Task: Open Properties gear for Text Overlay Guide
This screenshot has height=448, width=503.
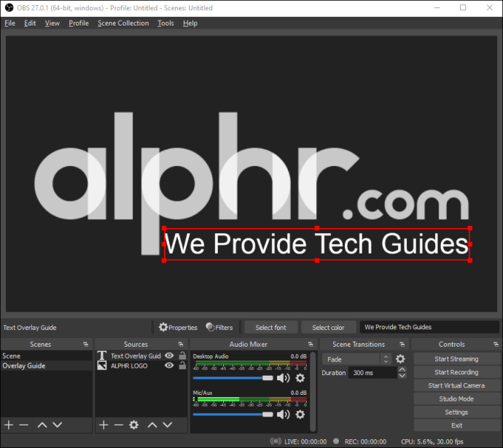Action: click(178, 327)
